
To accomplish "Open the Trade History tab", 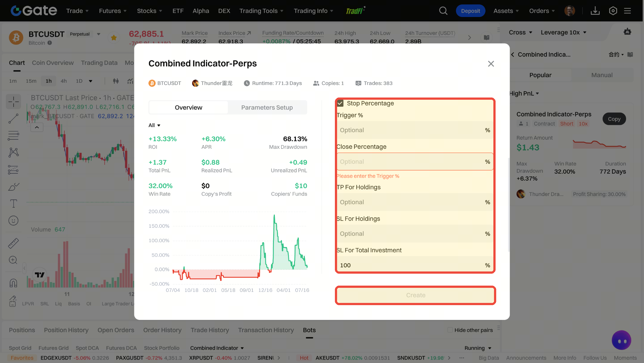I will click(x=210, y=330).
